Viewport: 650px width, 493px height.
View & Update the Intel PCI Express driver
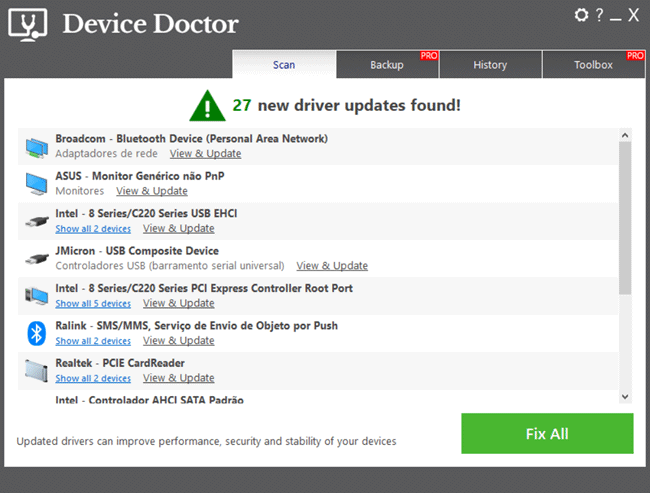pos(179,303)
